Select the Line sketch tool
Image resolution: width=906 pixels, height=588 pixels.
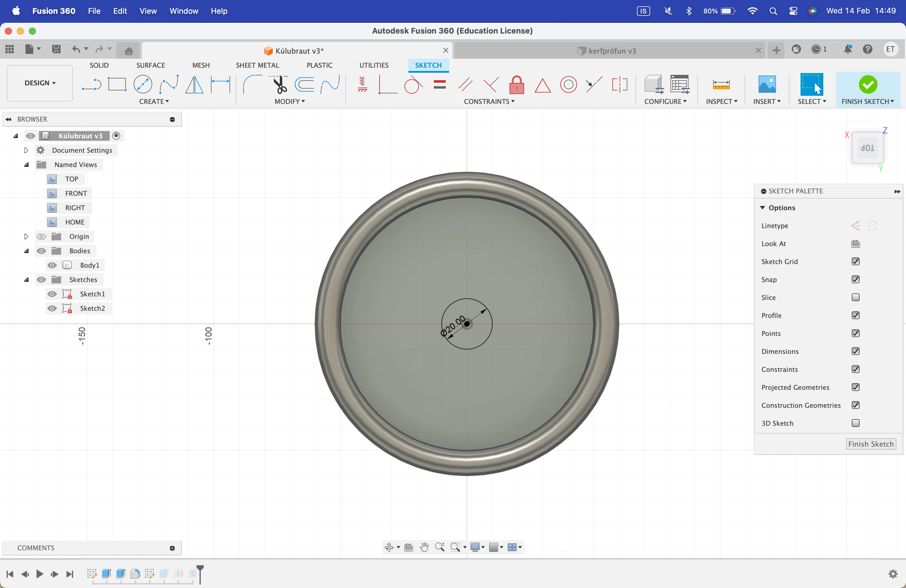click(x=91, y=84)
